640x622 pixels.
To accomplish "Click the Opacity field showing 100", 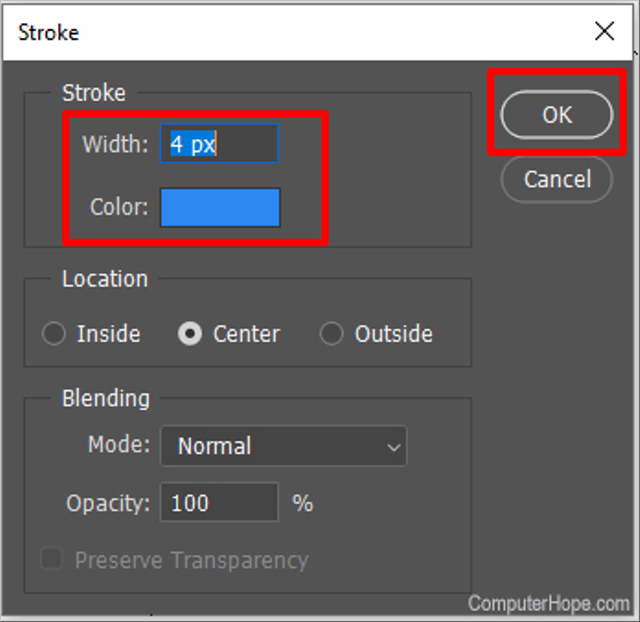I will (220, 502).
